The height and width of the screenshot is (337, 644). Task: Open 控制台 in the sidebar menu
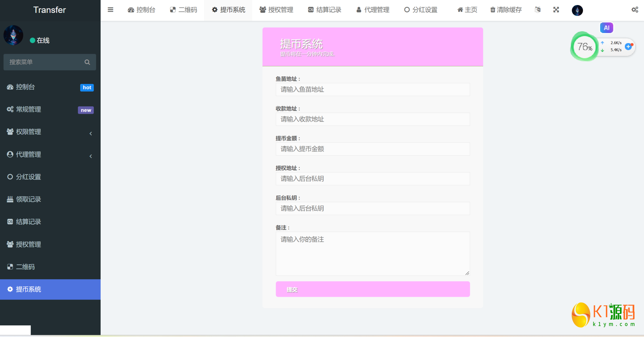coord(50,87)
